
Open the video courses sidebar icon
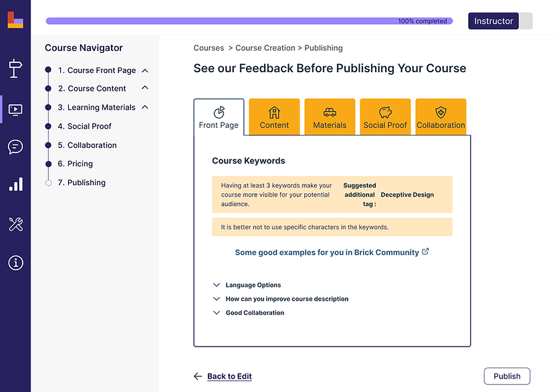(15, 110)
